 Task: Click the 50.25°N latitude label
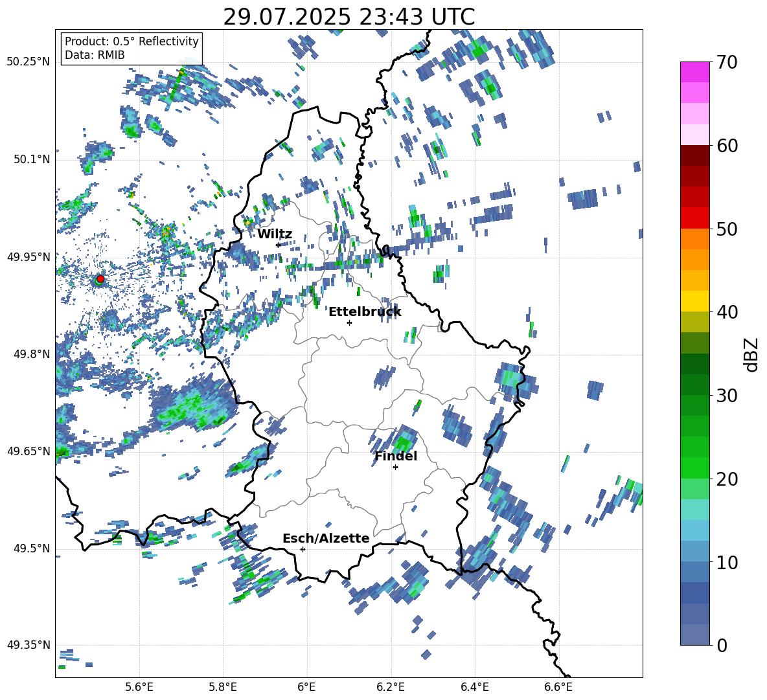(29, 62)
